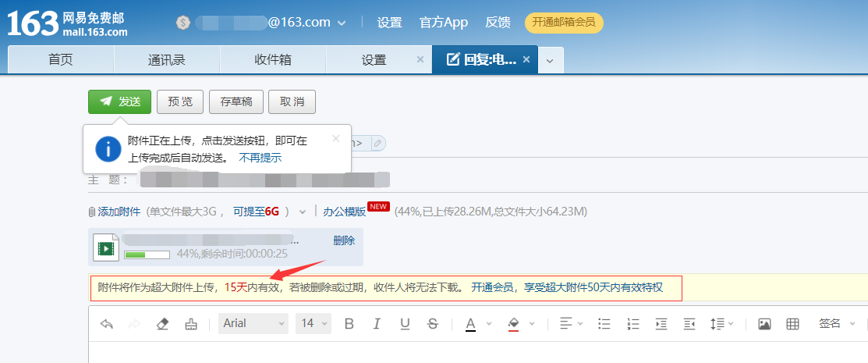This screenshot has height=363, width=868.
Task: Open 设置 in the top header
Action: click(389, 23)
